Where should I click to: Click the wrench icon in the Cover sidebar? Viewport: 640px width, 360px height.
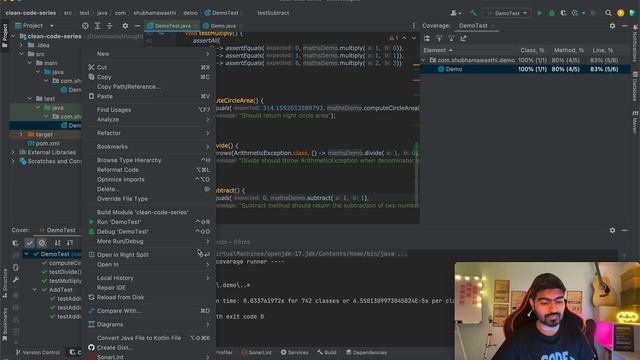click(16, 280)
